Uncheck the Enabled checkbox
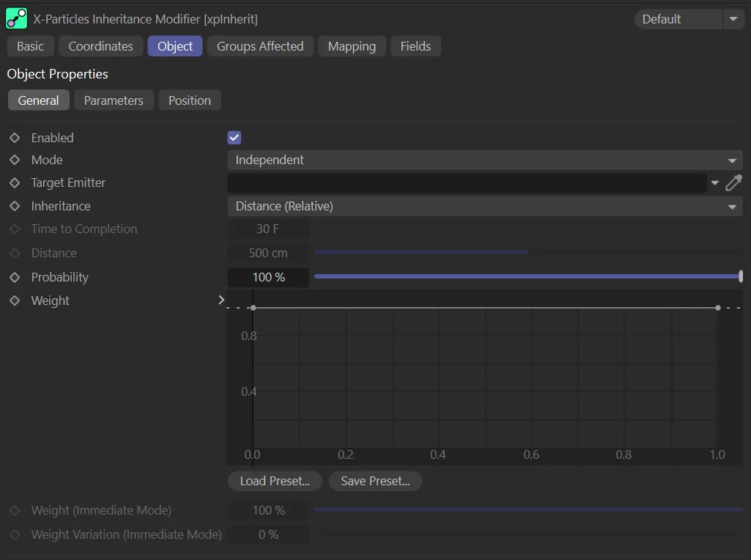 pyautogui.click(x=234, y=138)
